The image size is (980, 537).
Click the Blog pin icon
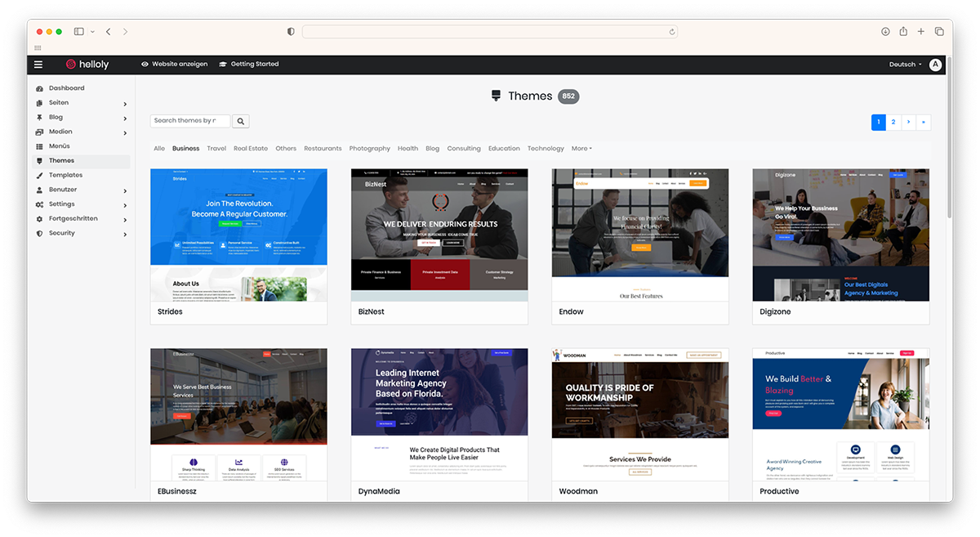click(x=40, y=118)
